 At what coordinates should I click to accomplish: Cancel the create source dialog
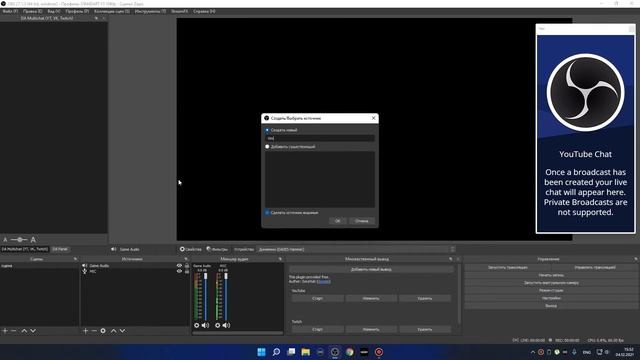(362, 221)
